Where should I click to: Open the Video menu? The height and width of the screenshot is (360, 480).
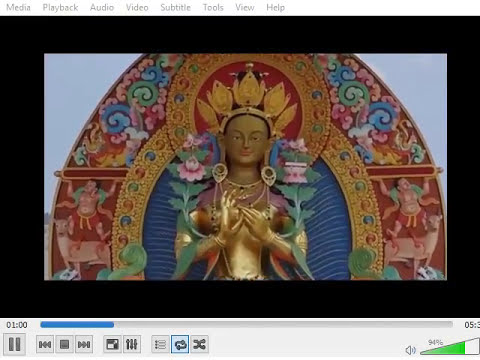pyautogui.click(x=137, y=7)
